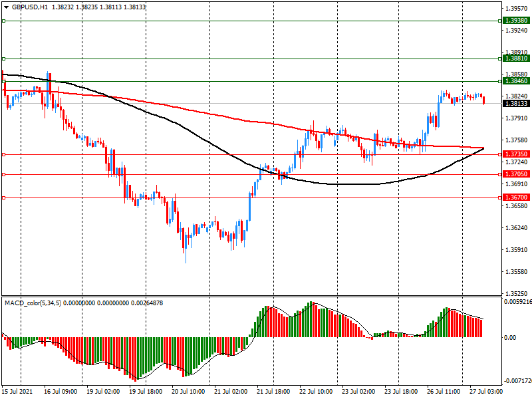Select left anchor of 1.37350 line
Viewport: 532px width, 399px height.
(4, 155)
